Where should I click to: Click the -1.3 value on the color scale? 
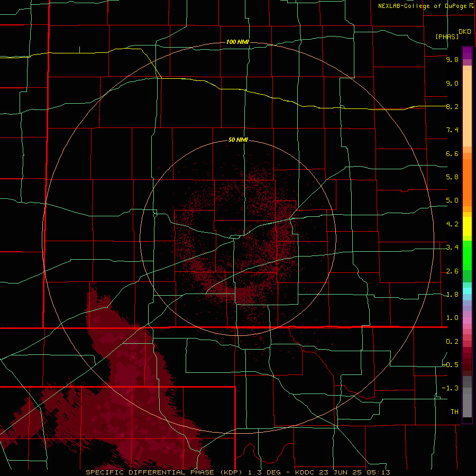pos(450,388)
